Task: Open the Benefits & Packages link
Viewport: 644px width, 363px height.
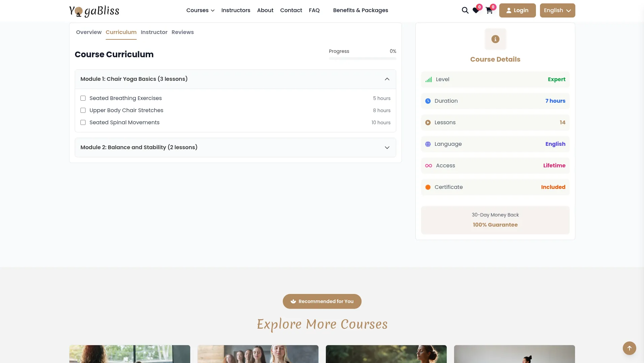Action: (x=360, y=10)
